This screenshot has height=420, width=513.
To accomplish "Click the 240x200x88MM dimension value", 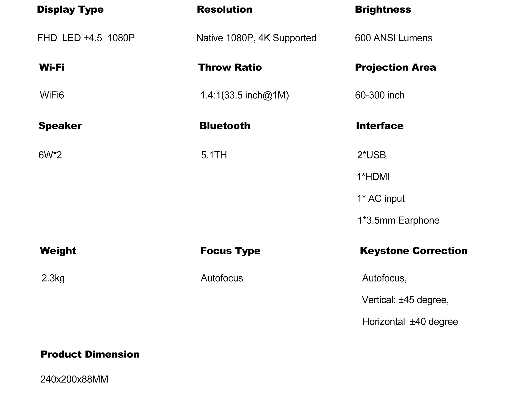I will 74,379.
